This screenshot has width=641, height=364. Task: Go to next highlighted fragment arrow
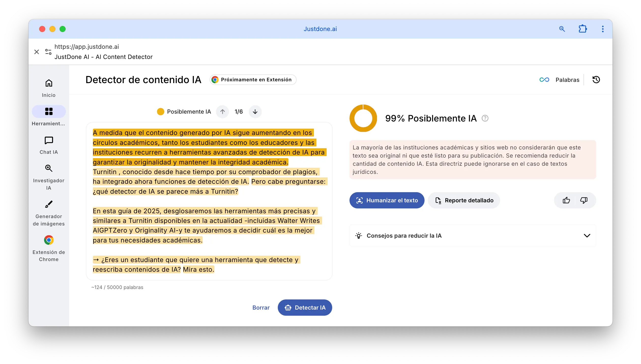[255, 112]
